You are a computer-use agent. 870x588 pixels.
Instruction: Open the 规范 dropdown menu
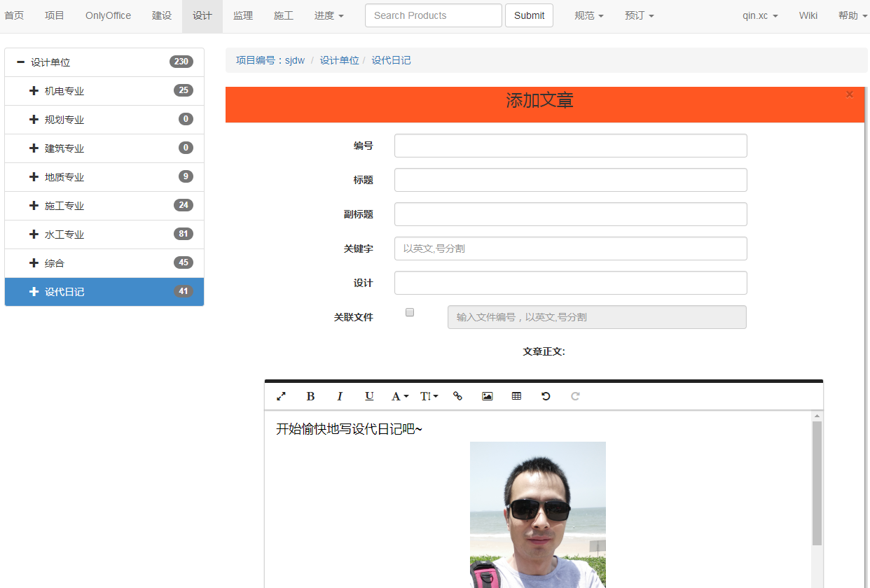[x=589, y=15]
